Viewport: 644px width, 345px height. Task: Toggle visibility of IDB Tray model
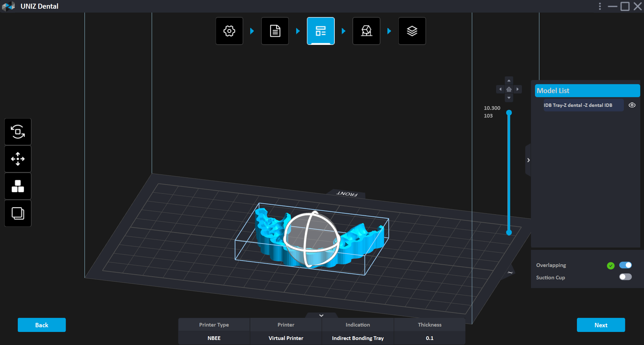[x=632, y=105]
